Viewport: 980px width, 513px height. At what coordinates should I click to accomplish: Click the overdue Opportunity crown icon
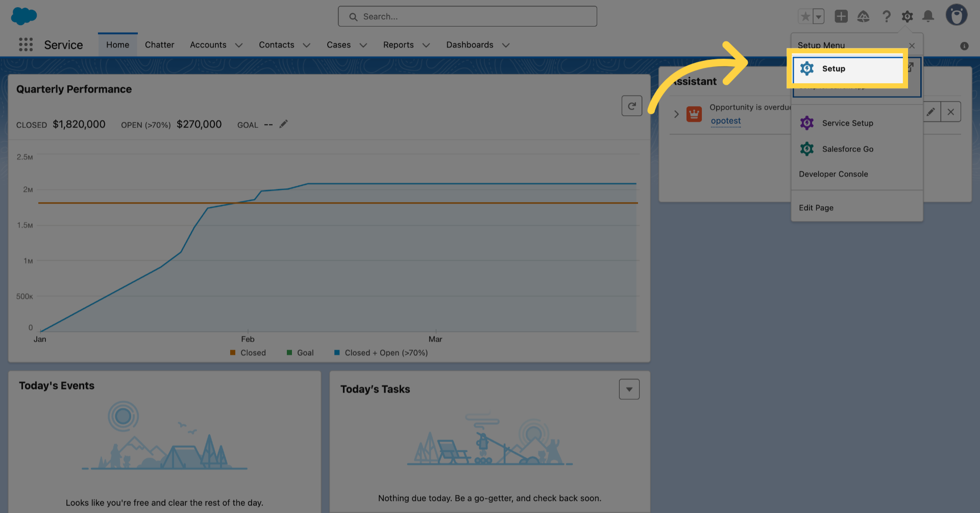694,114
